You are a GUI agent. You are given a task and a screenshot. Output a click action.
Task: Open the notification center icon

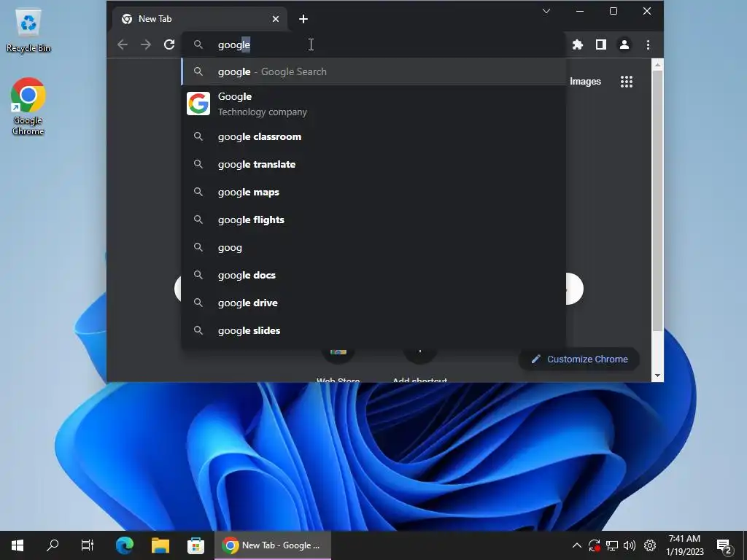[724, 547]
